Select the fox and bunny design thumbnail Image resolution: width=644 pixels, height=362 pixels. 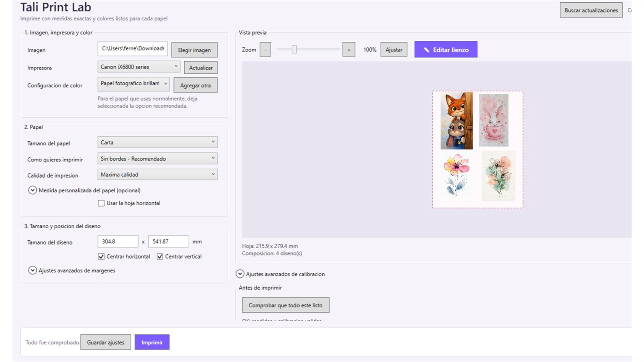click(457, 121)
